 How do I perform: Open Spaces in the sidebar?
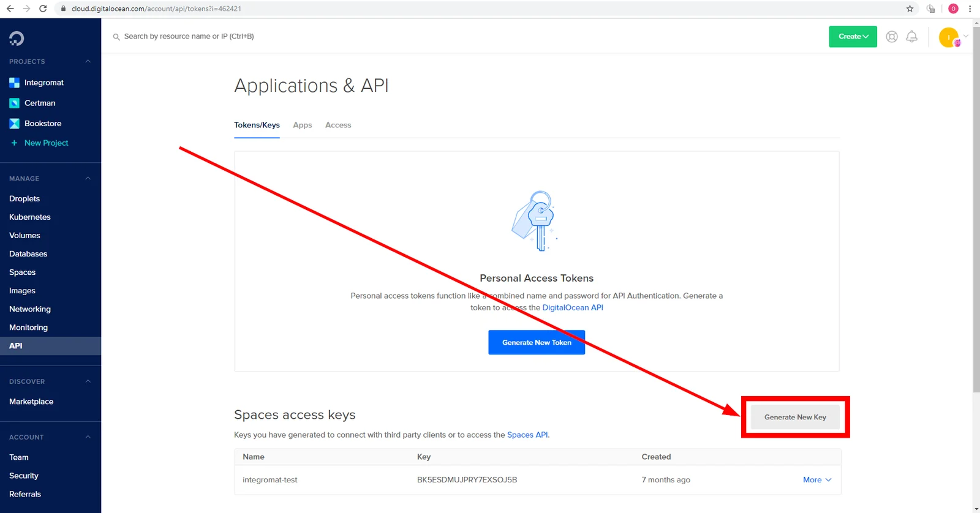click(x=23, y=272)
